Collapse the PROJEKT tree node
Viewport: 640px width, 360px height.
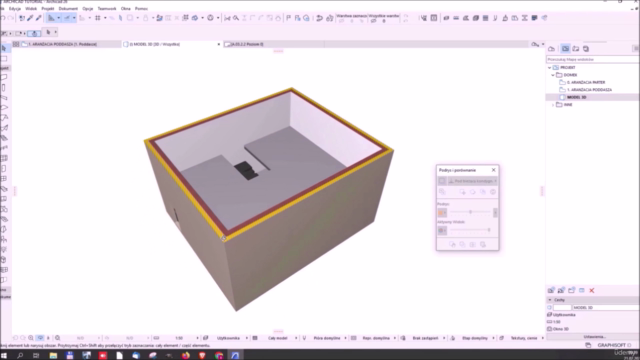tap(549, 67)
